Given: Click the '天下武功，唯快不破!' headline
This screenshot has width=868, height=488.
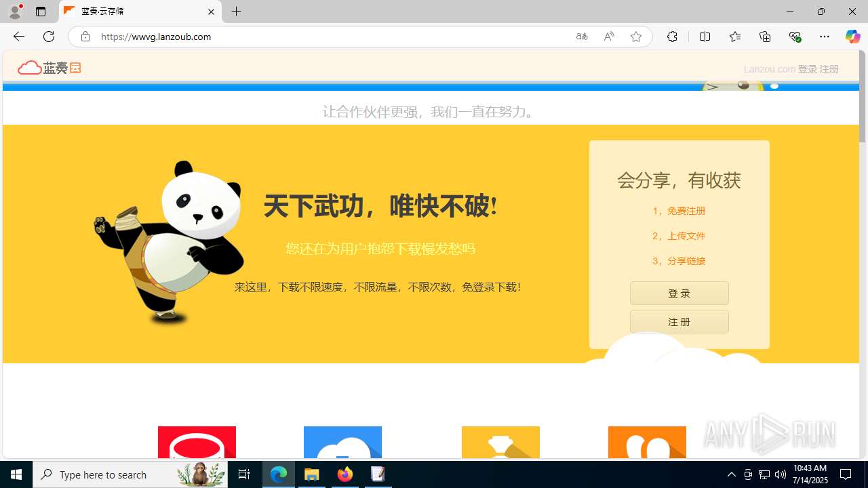Looking at the screenshot, I should pos(380,206).
